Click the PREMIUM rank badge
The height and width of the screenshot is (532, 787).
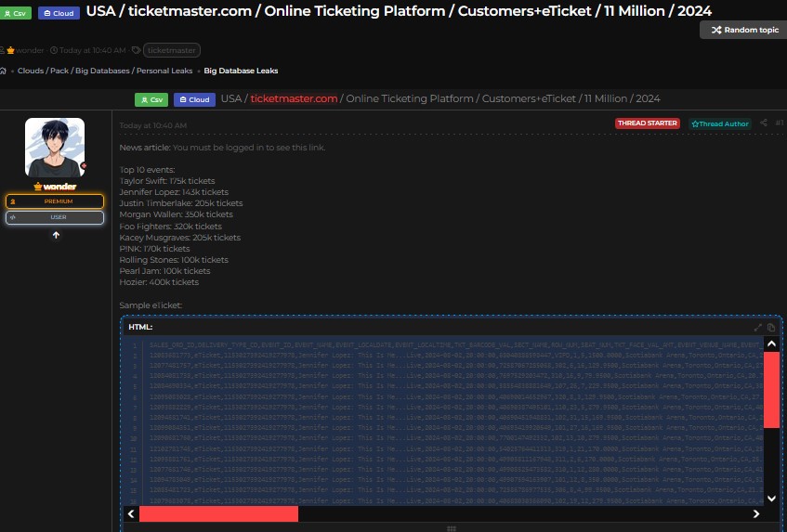point(55,201)
